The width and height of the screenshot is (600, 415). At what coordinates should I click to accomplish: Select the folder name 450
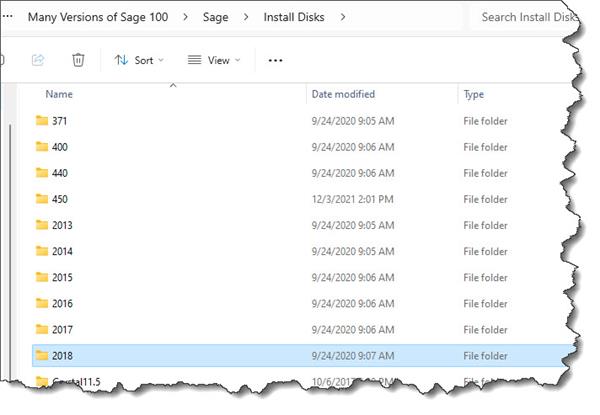coord(60,199)
